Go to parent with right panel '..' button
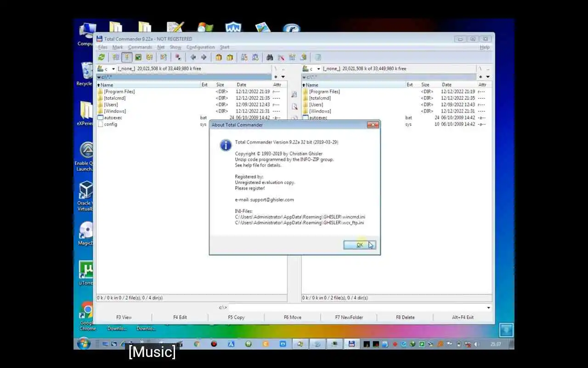The image size is (588, 368). coord(488,69)
